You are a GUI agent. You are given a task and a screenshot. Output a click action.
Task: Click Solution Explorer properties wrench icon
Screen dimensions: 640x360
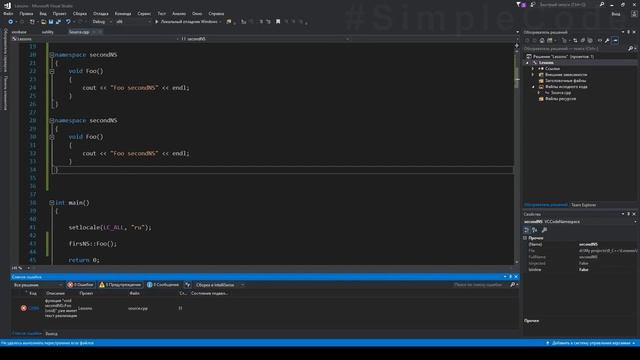pos(607,40)
